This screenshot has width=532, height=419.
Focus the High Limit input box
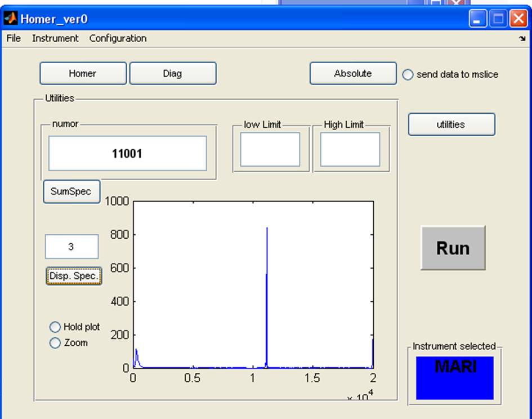(x=350, y=149)
